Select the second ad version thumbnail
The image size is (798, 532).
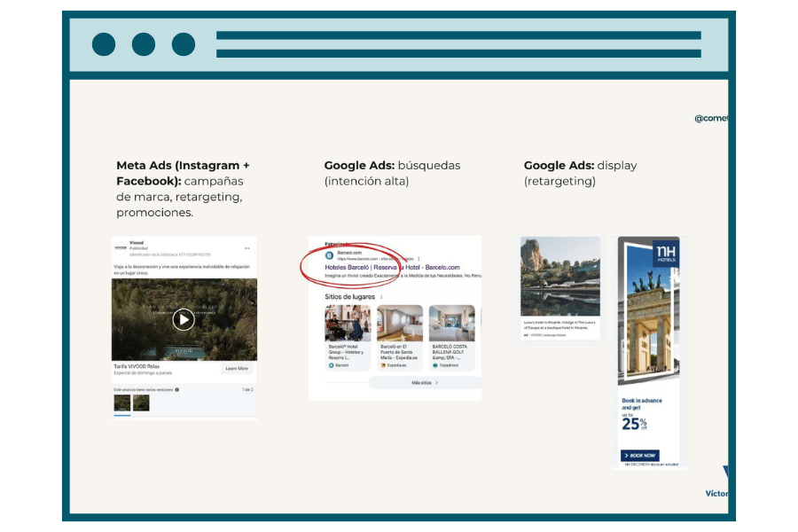(x=141, y=403)
